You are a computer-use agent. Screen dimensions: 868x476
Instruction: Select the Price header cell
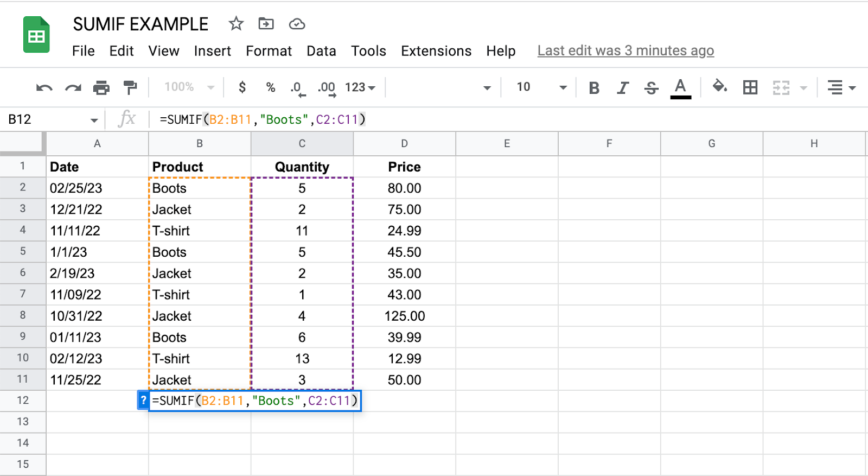(405, 167)
